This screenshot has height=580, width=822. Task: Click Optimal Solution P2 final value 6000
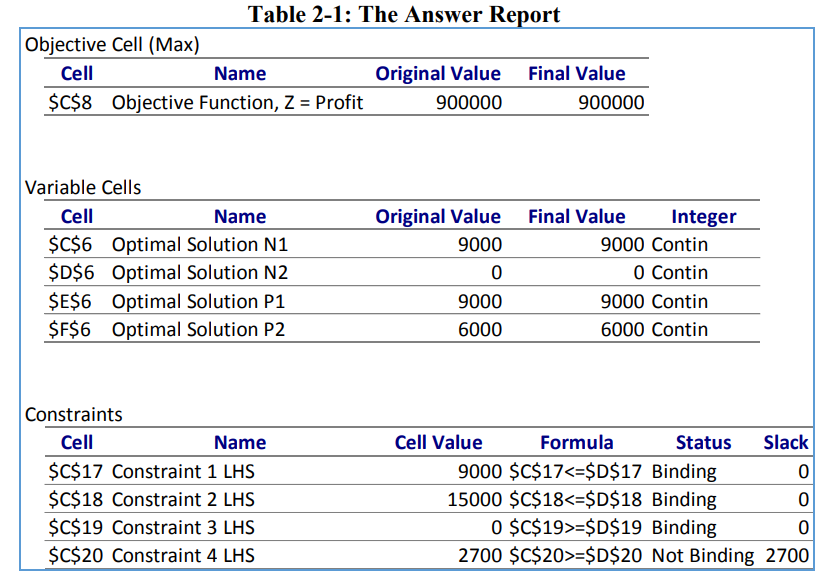(x=622, y=329)
